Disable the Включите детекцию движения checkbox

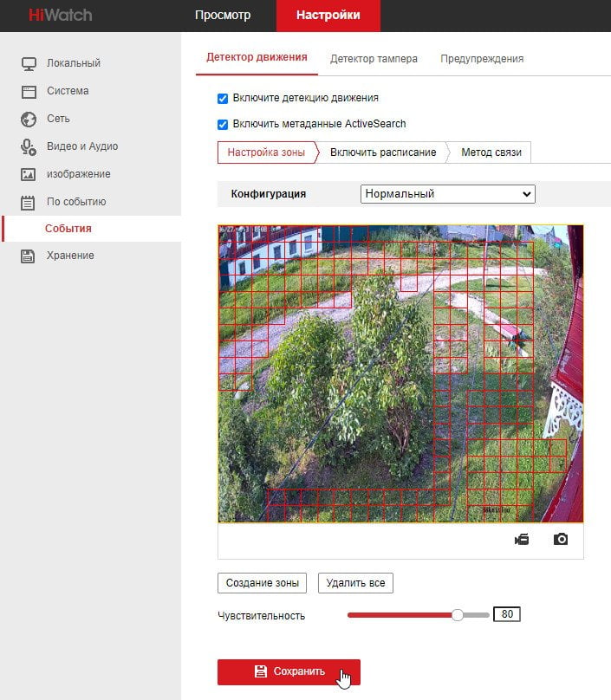point(223,98)
